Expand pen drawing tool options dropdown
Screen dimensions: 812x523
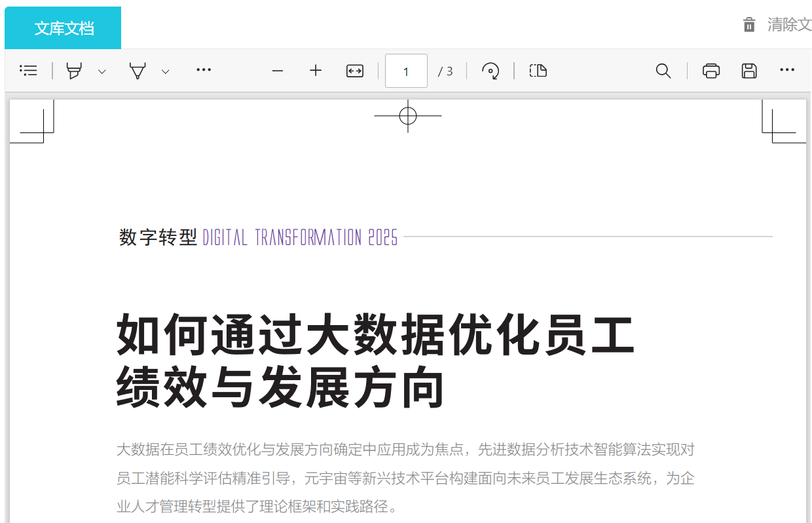166,71
